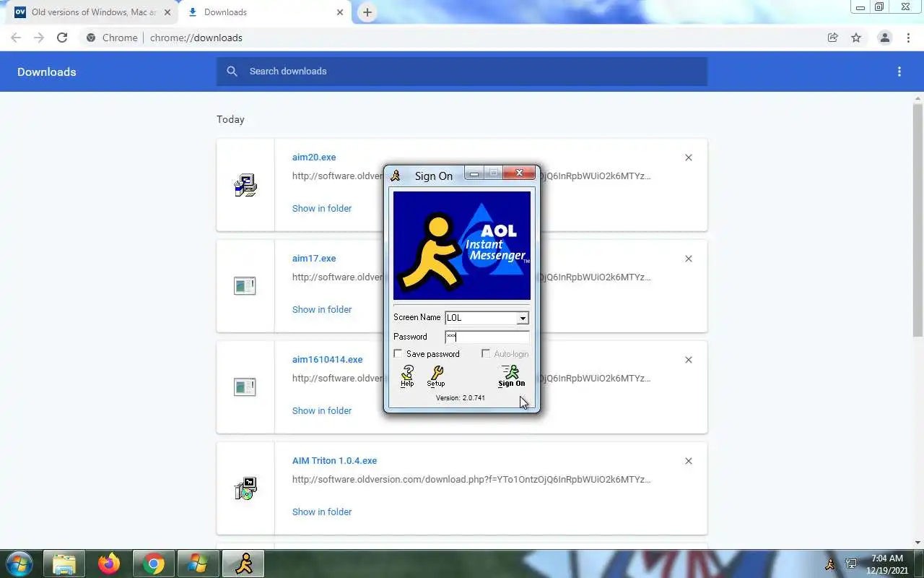Reload the current page
Screen dimensions: 924x578
tap(62, 38)
